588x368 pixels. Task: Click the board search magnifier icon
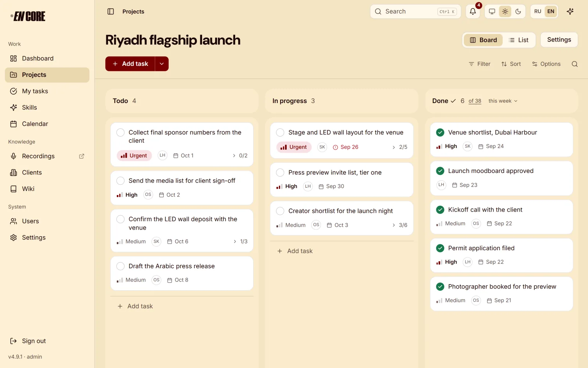click(x=575, y=64)
